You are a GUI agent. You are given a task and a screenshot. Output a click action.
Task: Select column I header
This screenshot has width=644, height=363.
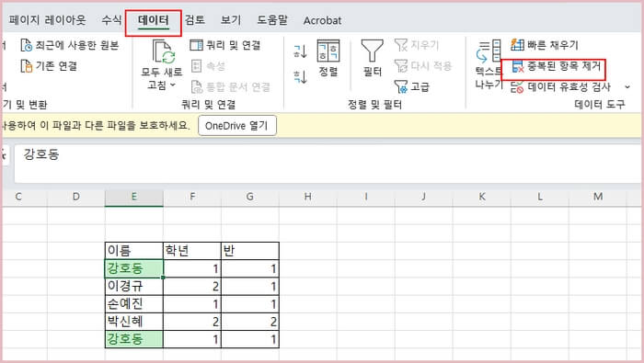point(365,197)
